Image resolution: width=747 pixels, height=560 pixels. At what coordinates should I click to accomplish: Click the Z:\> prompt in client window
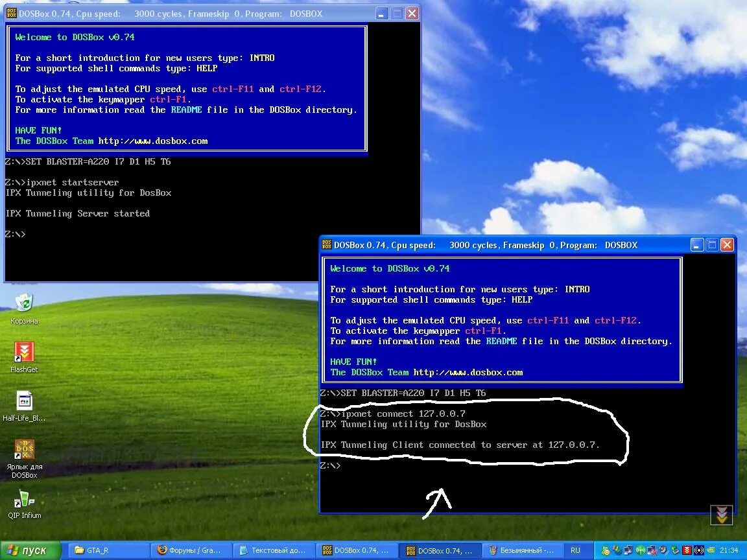pos(331,466)
